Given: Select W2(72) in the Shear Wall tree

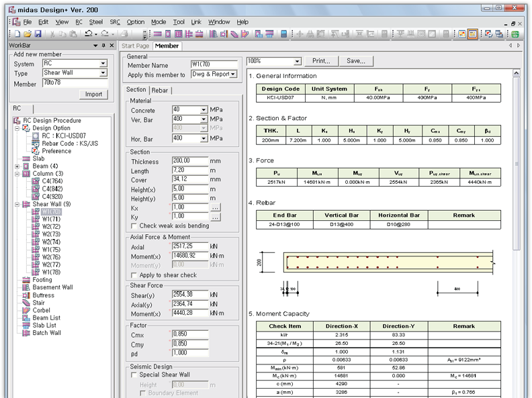Looking at the screenshot, I should click(x=51, y=226).
